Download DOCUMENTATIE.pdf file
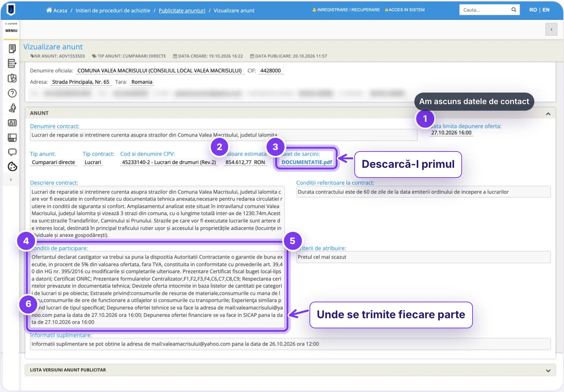The width and height of the screenshot is (564, 392). point(307,162)
